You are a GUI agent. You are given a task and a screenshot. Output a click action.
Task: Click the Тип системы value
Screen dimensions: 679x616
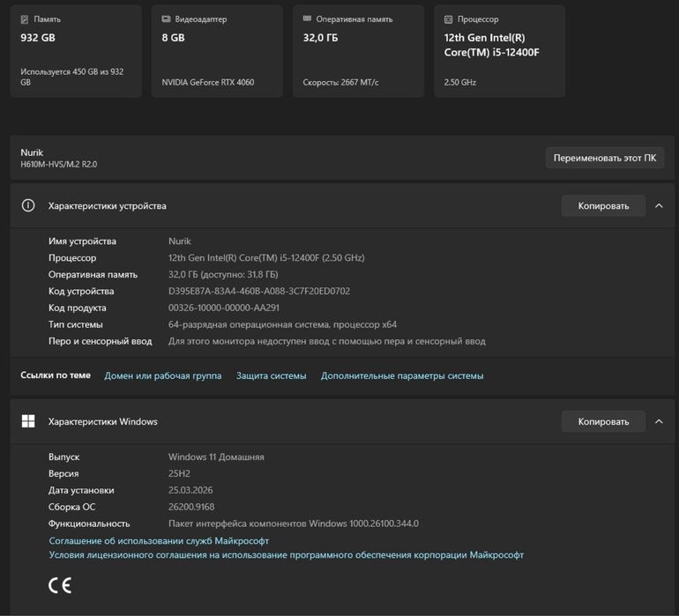282,324
